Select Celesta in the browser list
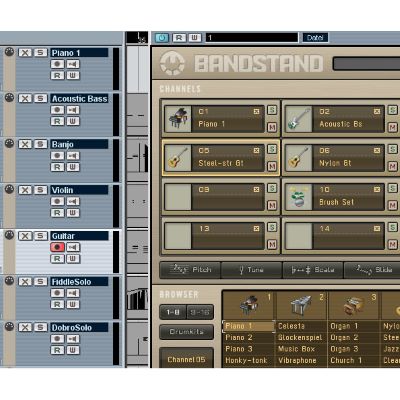Viewport: 400px width, 400px height. click(x=291, y=326)
